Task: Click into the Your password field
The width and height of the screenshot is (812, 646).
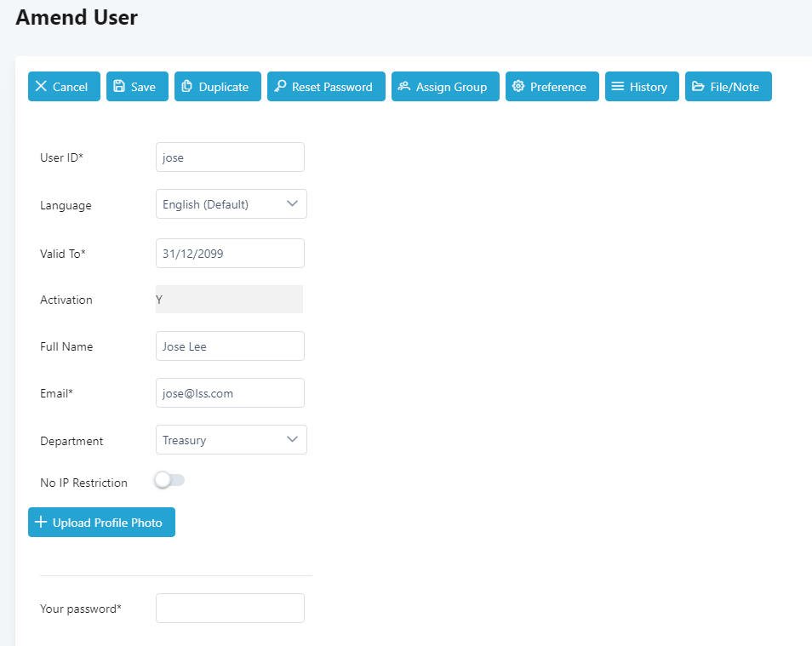Action: (x=230, y=609)
